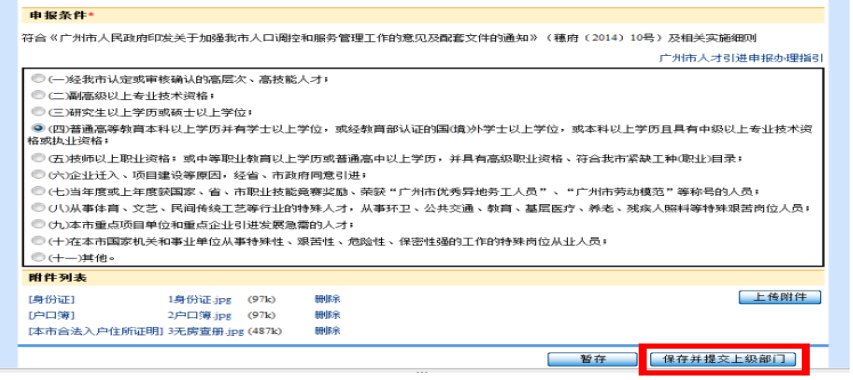The image size is (853, 380).
Task: Select option (九) 重点项目单位急需人才
Action: pos(38,224)
